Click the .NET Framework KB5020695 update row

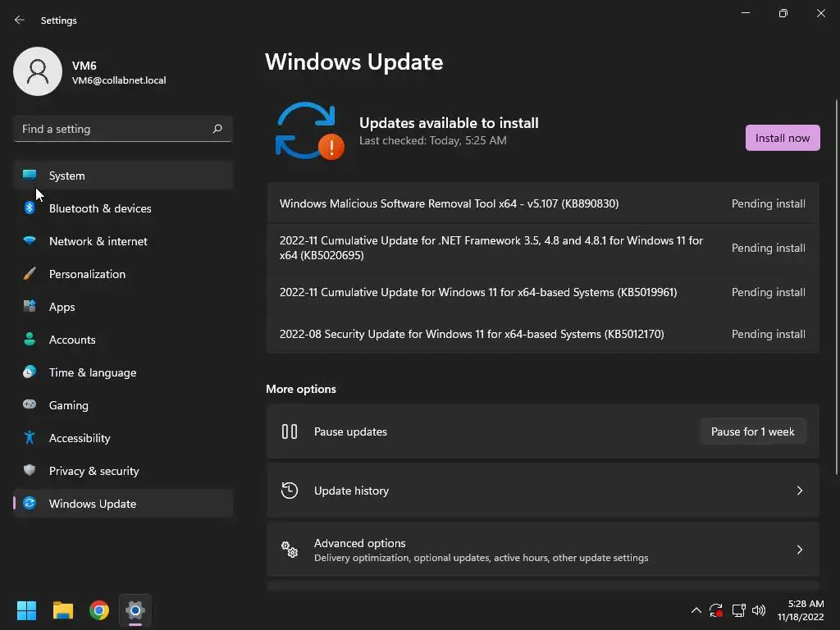pyautogui.click(x=543, y=248)
